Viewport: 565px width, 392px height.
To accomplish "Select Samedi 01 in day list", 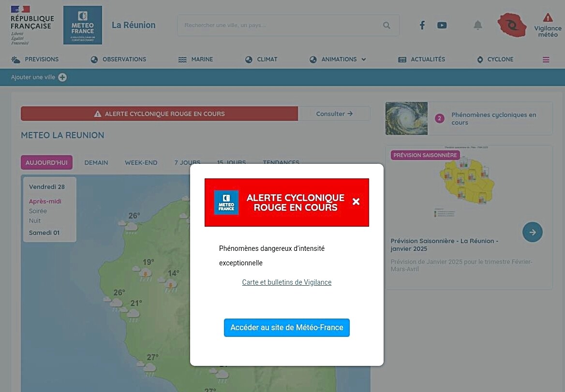I will [45, 233].
